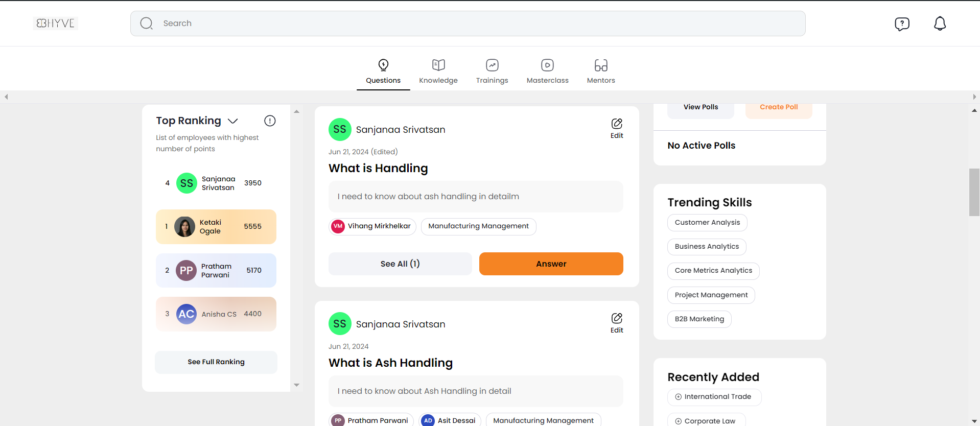Click the Knowledge book icon
This screenshot has height=426, width=980.
tap(438, 65)
